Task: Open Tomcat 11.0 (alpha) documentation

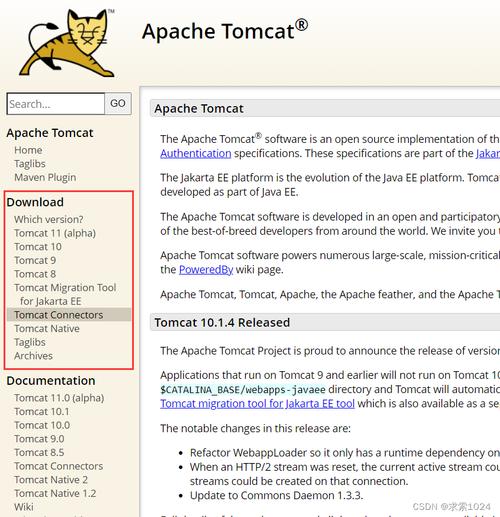Action: pos(59,398)
